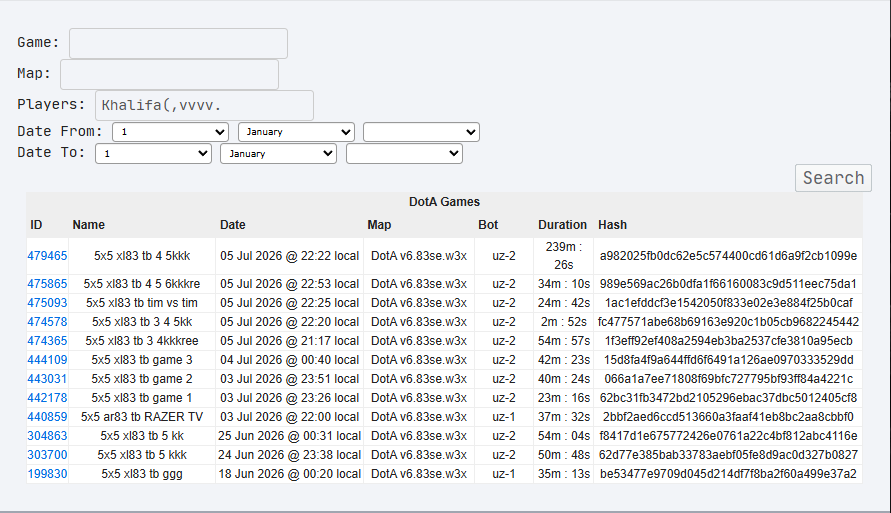
Task: Open game ID 444109
Action: tap(47, 360)
